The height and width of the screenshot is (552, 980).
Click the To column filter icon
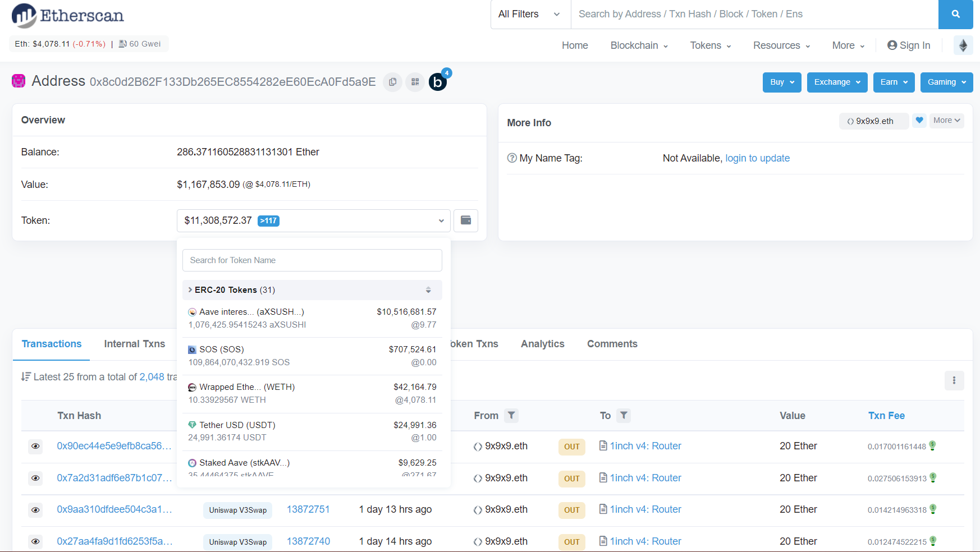click(624, 416)
